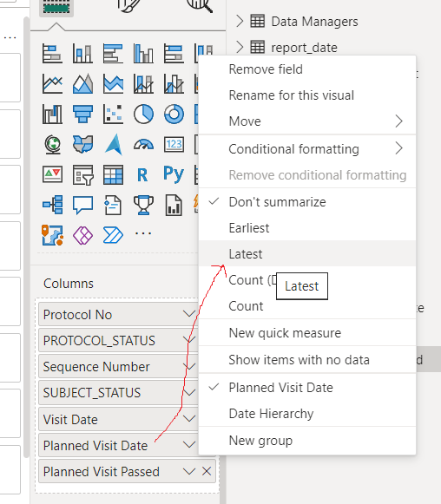
Task: Select the ArcGIS Maps visual
Action: (52, 235)
